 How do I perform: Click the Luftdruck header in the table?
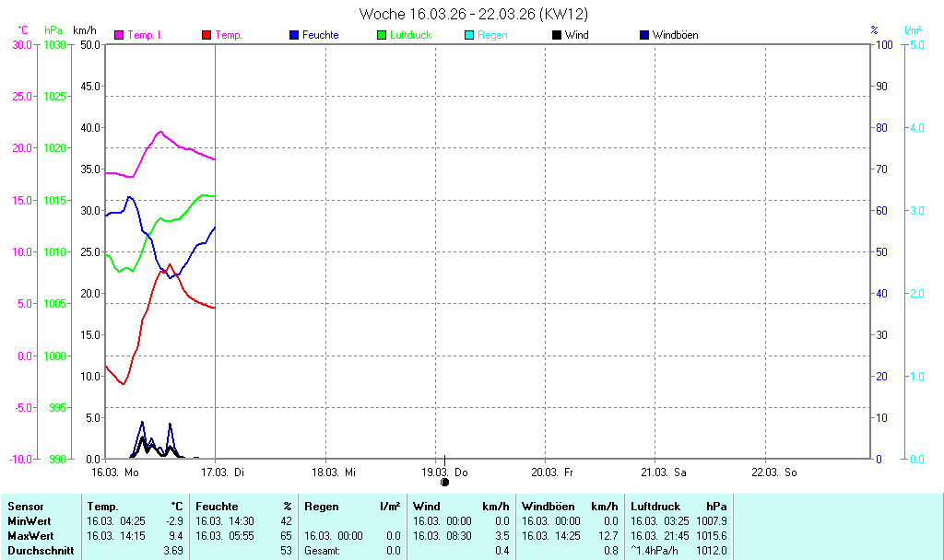click(x=655, y=507)
